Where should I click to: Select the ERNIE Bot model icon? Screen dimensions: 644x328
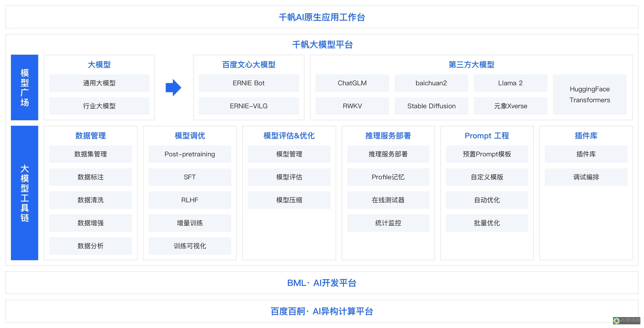coord(249,83)
